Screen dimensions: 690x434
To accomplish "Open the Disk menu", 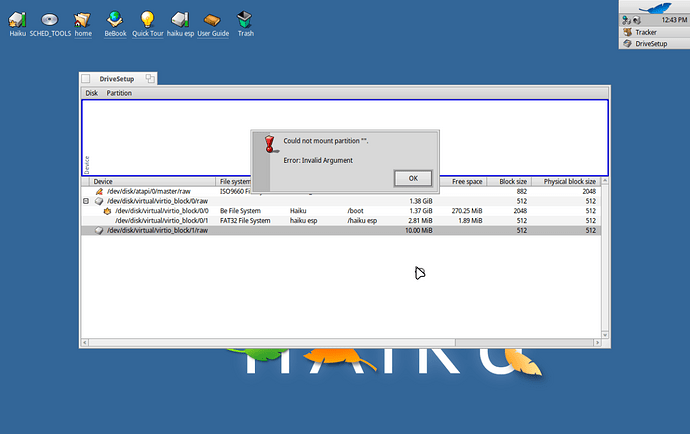I will [91, 93].
